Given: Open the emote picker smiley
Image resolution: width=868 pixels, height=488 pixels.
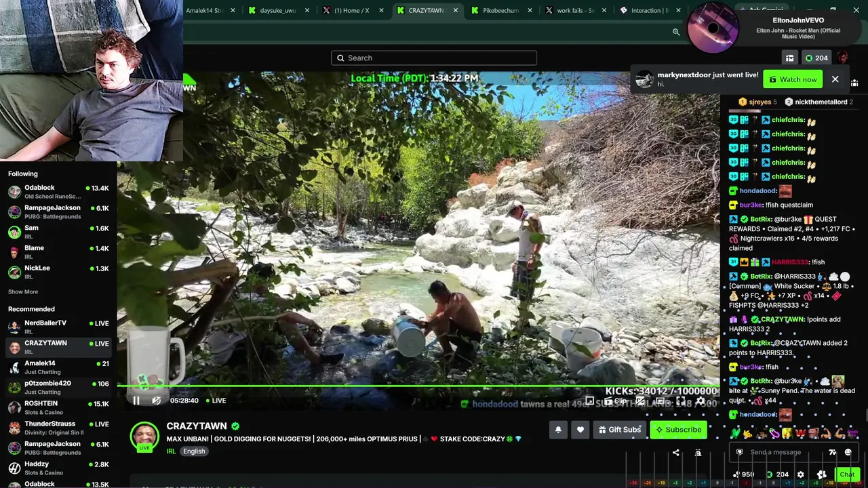Looking at the screenshot, I should (848, 452).
